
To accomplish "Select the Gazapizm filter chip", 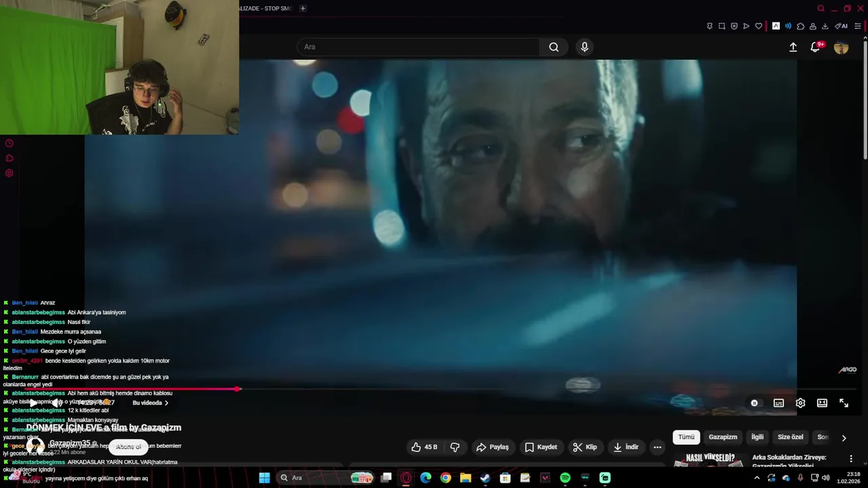I will (x=723, y=437).
